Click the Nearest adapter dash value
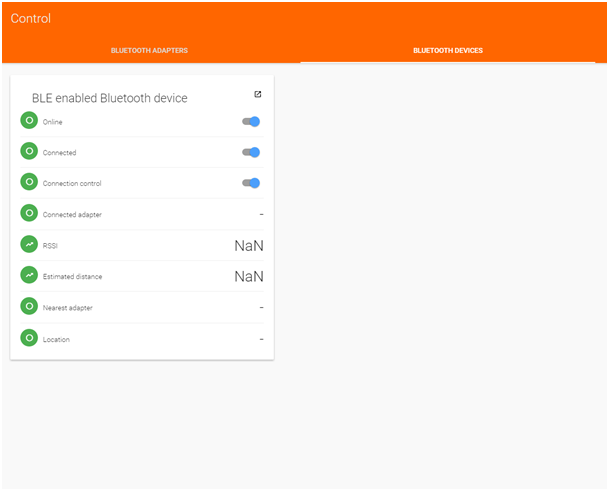This screenshot has height=491, width=609. (261, 307)
